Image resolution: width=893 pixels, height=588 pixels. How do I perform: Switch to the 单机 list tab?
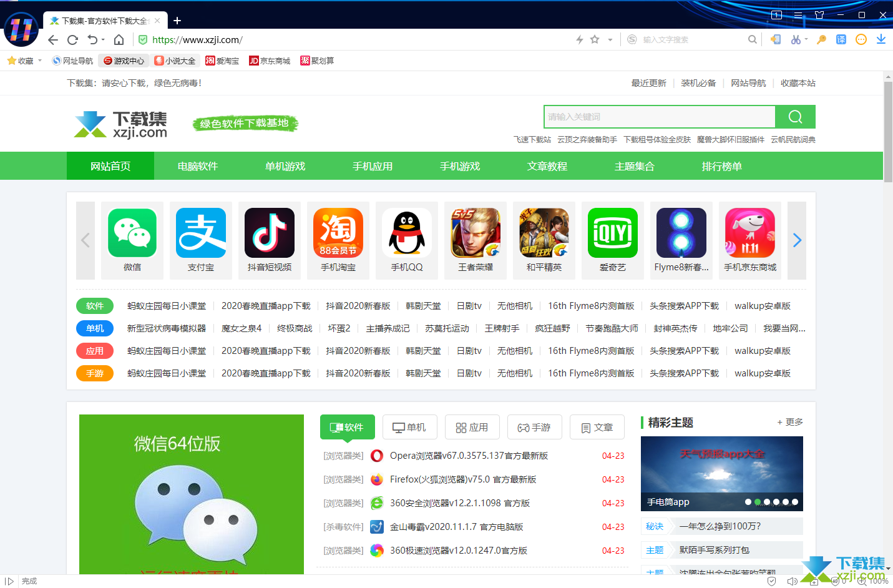(410, 427)
